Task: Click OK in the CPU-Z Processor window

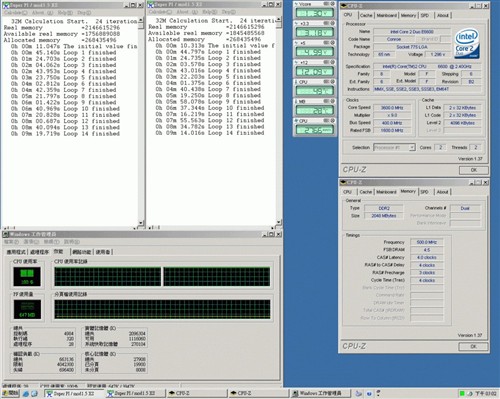Action: click(x=474, y=170)
